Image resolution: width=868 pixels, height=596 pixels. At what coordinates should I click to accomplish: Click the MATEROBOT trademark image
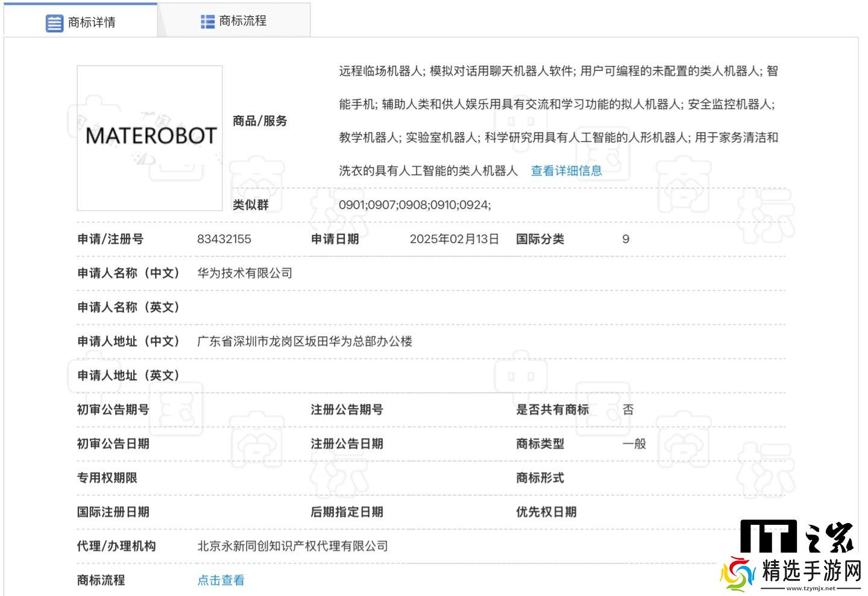[x=150, y=138]
